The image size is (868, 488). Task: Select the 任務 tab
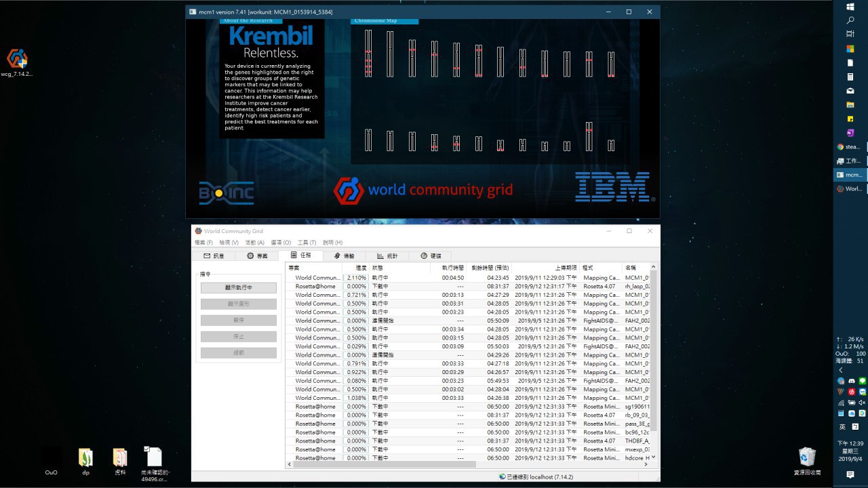[x=300, y=256]
